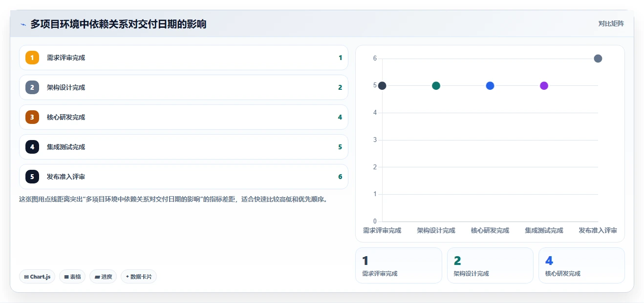644x303 pixels.
Task: Click the y-axis tick label 6
Action: click(375, 59)
